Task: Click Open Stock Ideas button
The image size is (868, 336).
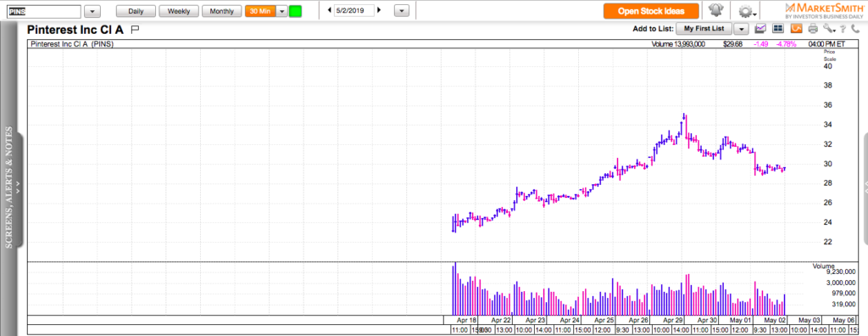Action: tap(651, 10)
